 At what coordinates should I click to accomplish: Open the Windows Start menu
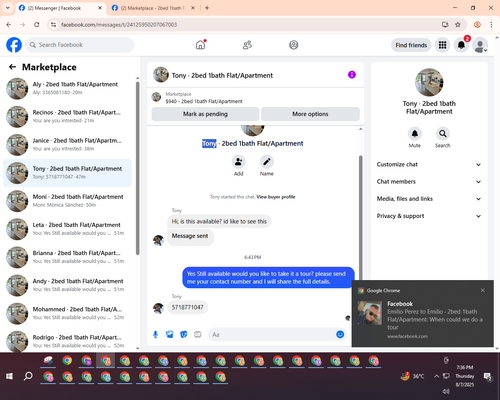pos(9,376)
